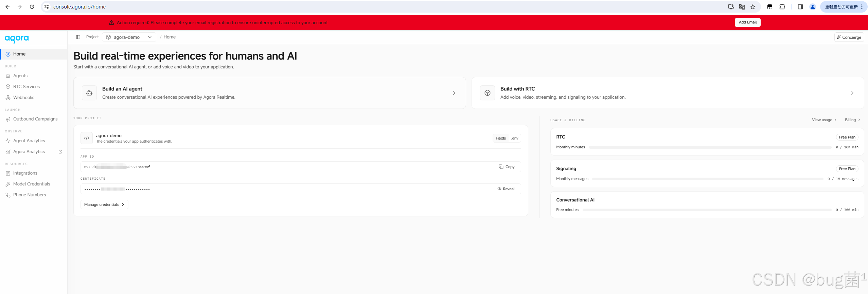868x294 pixels.
Task: Click the "0 / 1M messages" usage value
Action: click(843, 179)
